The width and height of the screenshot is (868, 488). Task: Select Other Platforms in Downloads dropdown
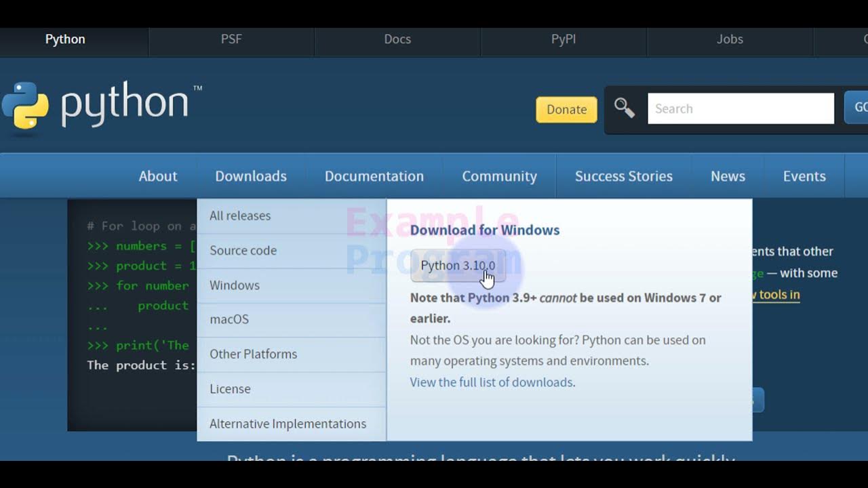pyautogui.click(x=292, y=354)
